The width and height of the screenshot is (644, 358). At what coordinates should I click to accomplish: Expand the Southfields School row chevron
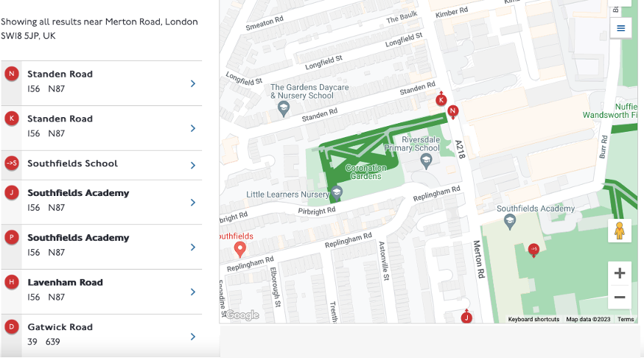pos(193,166)
